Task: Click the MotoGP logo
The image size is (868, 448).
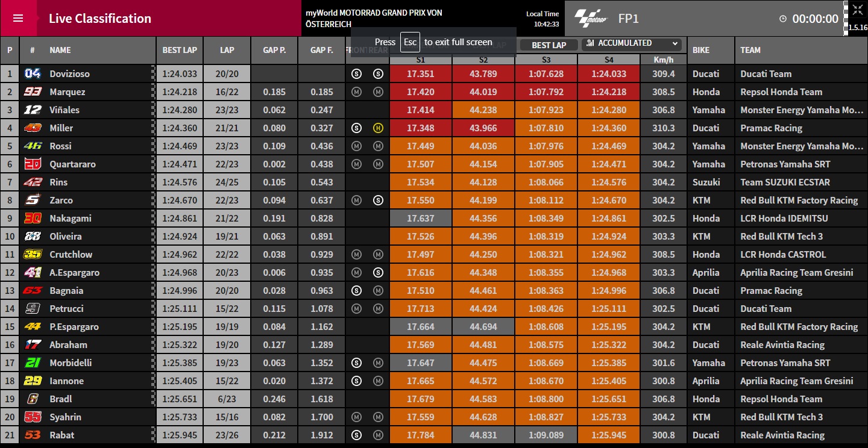Action: tap(591, 18)
